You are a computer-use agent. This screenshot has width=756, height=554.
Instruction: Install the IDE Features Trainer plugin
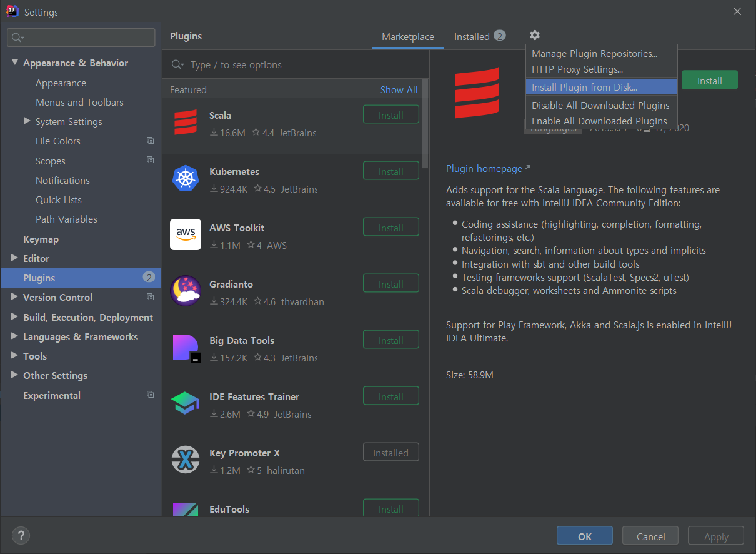pos(391,396)
